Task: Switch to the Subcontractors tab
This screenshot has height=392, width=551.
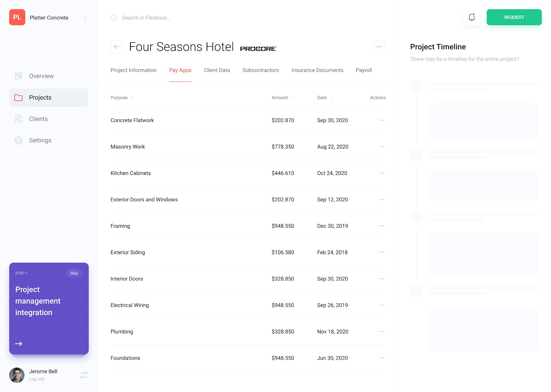Action: pyautogui.click(x=261, y=70)
